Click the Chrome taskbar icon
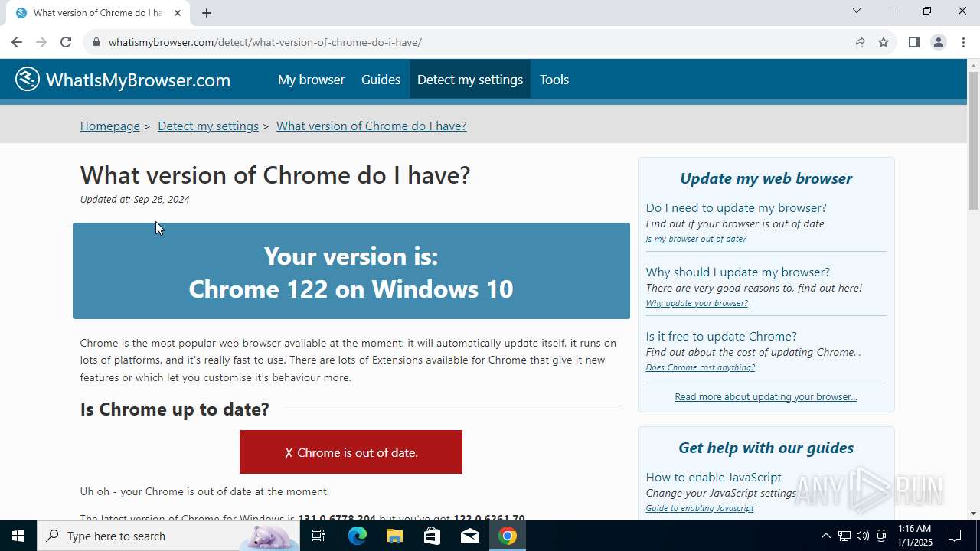The width and height of the screenshot is (980, 551). point(507,536)
